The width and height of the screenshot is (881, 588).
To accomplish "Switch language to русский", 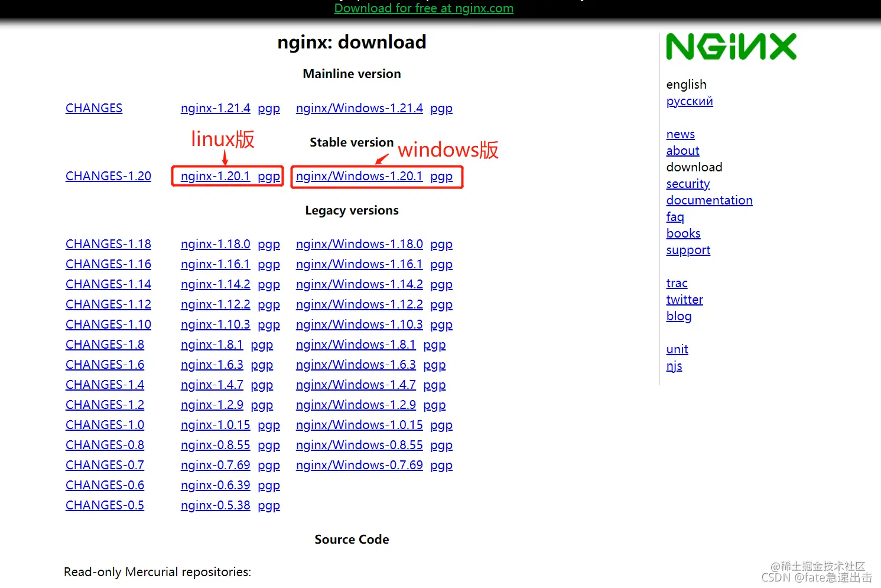I will pyautogui.click(x=690, y=101).
